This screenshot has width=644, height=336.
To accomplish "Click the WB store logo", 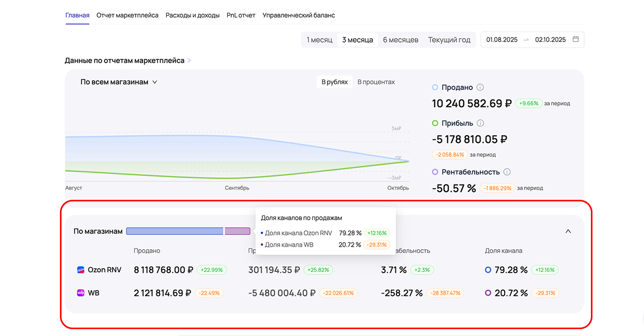I will (81, 293).
